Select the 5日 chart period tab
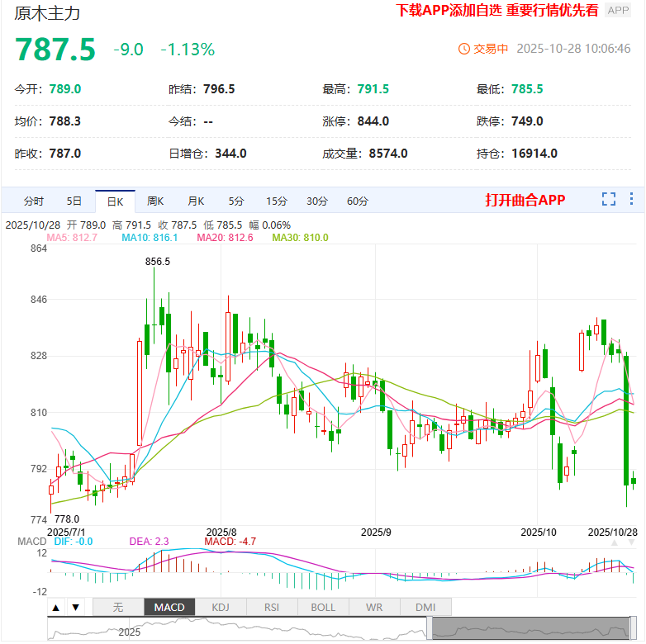The width and height of the screenshot is (646, 644). coord(74,201)
